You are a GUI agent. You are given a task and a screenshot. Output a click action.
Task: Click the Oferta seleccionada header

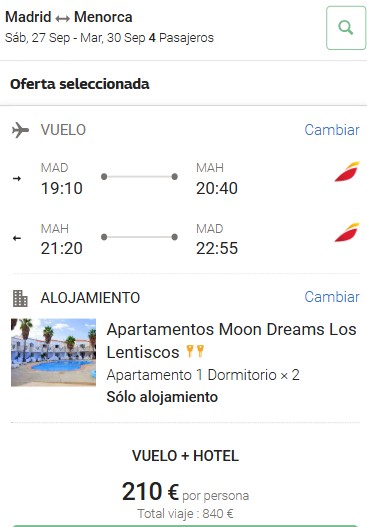tap(80, 84)
